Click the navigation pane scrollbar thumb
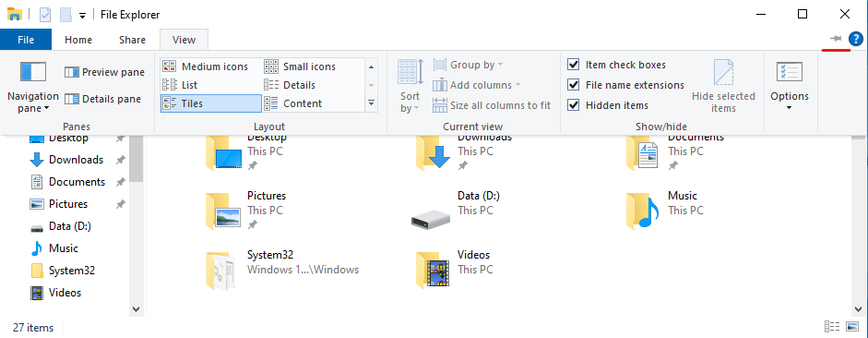 pyautogui.click(x=137, y=158)
